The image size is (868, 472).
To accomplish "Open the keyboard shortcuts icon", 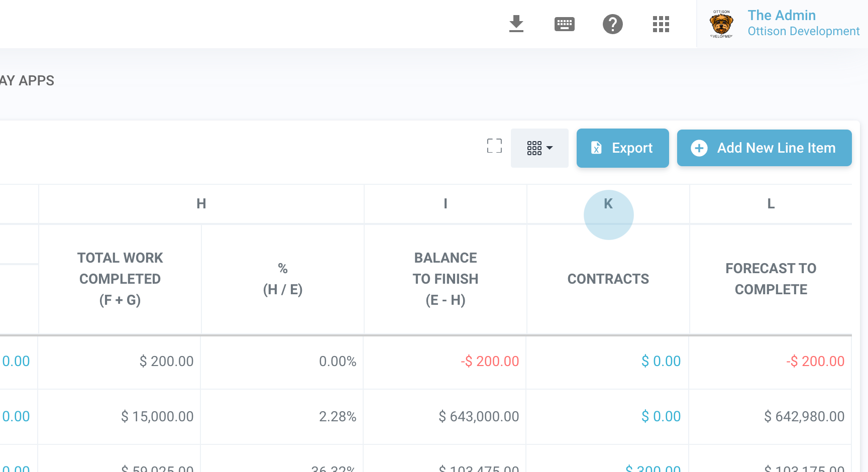I will tap(564, 24).
